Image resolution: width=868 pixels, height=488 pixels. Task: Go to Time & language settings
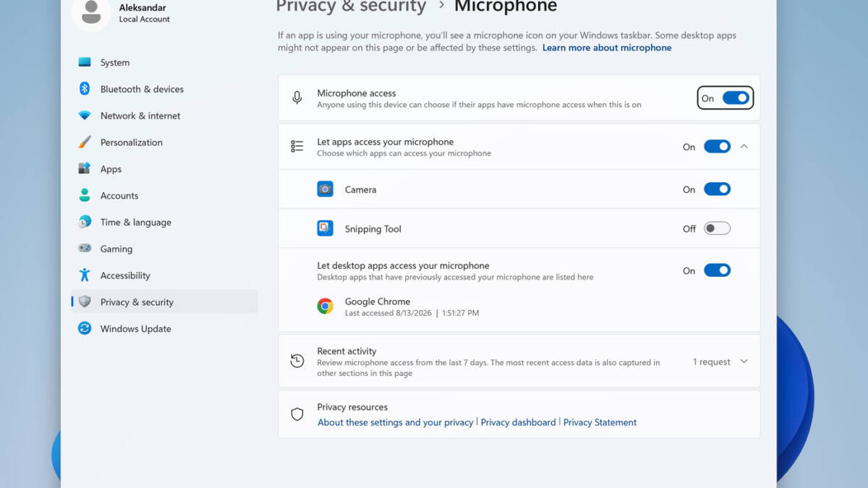(165, 222)
